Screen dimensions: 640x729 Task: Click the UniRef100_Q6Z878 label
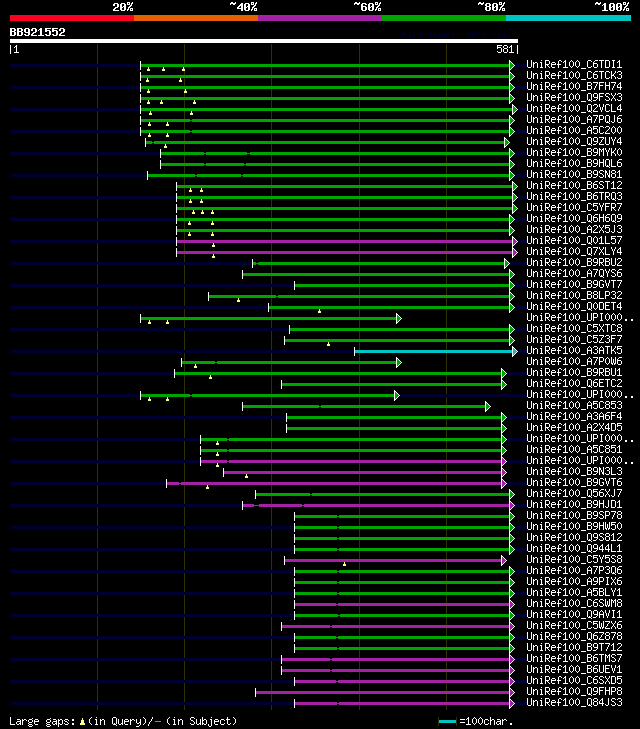click(574, 636)
